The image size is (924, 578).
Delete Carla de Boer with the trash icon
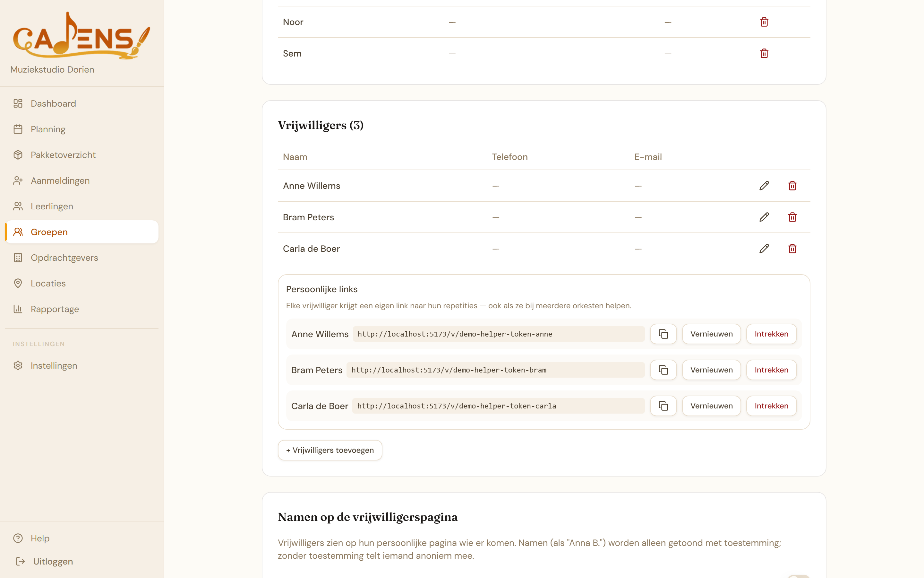792,249
